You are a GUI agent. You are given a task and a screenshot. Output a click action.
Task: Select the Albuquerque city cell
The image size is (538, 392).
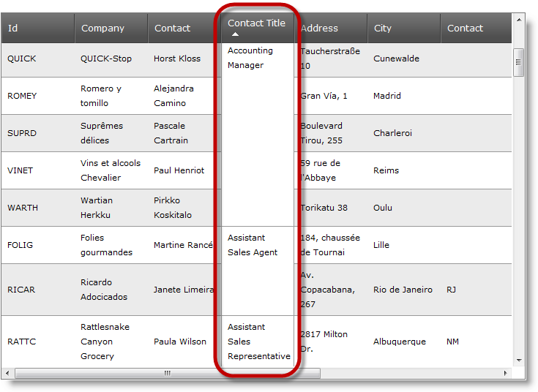404,342
